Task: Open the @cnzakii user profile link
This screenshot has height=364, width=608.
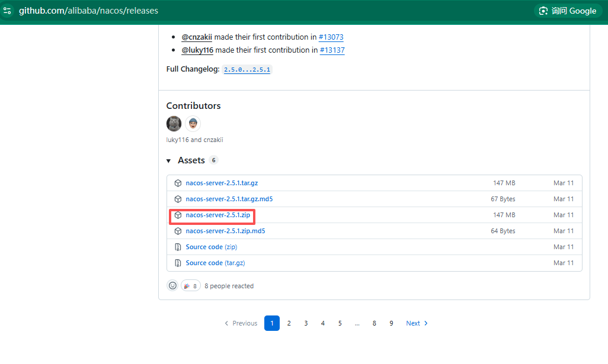Action: click(x=197, y=37)
